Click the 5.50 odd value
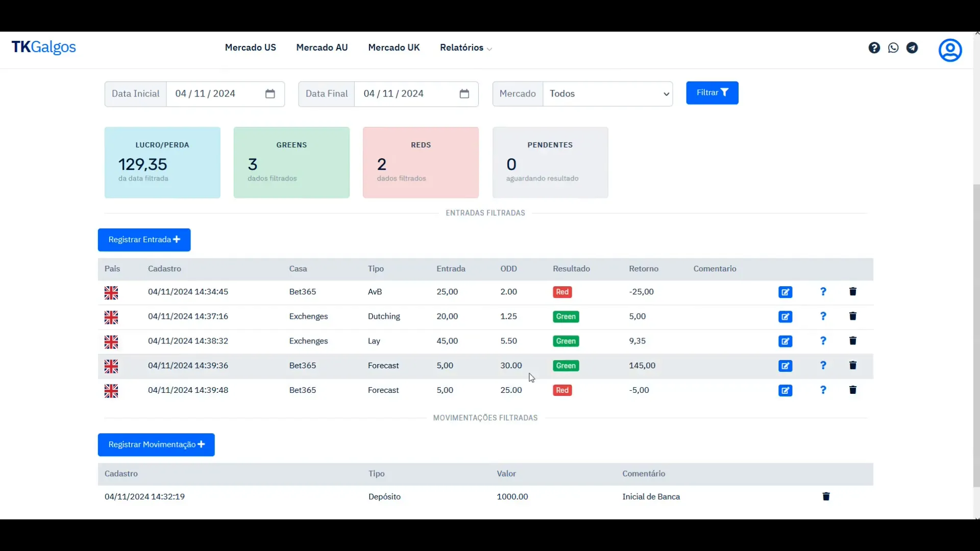 point(508,341)
